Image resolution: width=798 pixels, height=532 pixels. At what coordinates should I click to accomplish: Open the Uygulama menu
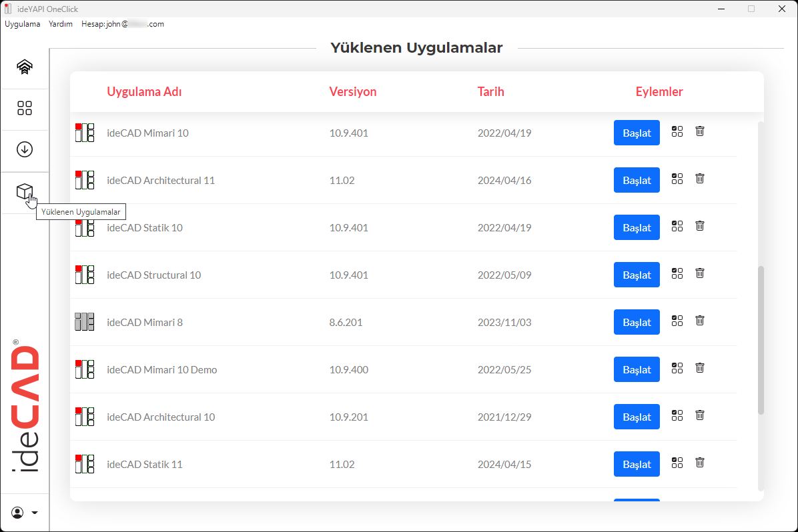pyautogui.click(x=23, y=24)
